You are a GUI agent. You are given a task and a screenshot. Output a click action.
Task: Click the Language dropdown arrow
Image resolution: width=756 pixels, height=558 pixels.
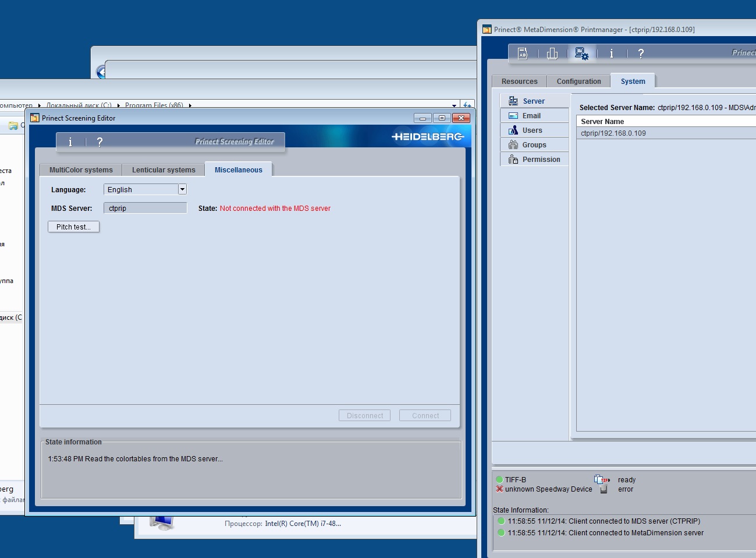(x=182, y=189)
